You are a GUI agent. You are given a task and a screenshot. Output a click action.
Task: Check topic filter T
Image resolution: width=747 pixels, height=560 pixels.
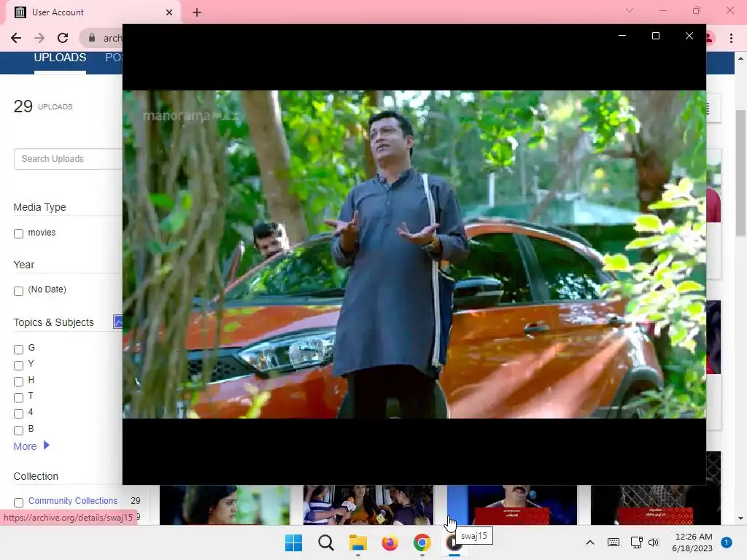pos(18,397)
